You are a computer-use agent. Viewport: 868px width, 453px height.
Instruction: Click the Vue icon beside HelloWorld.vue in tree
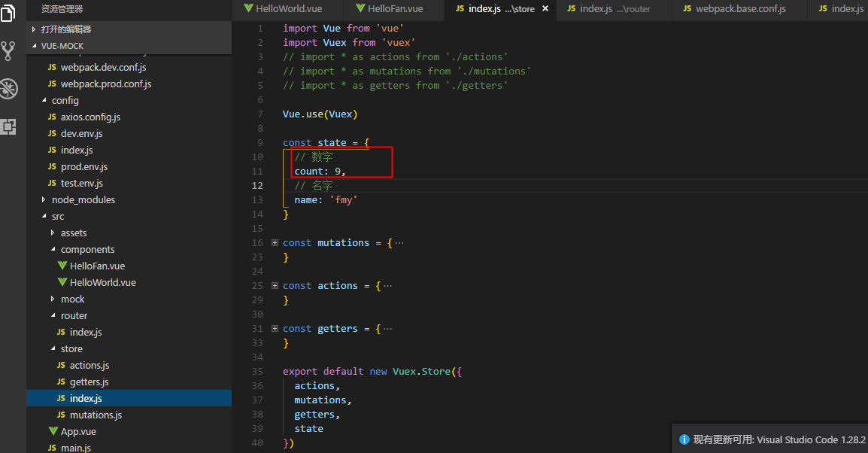62,282
